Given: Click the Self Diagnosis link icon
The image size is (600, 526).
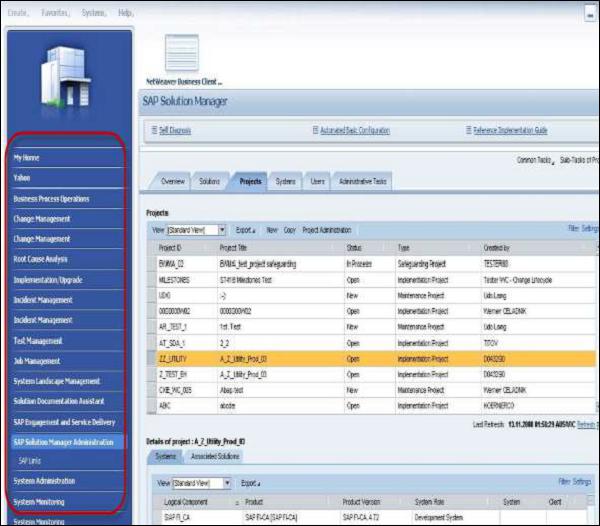Looking at the screenshot, I should pyautogui.click(x=154, y=130).
